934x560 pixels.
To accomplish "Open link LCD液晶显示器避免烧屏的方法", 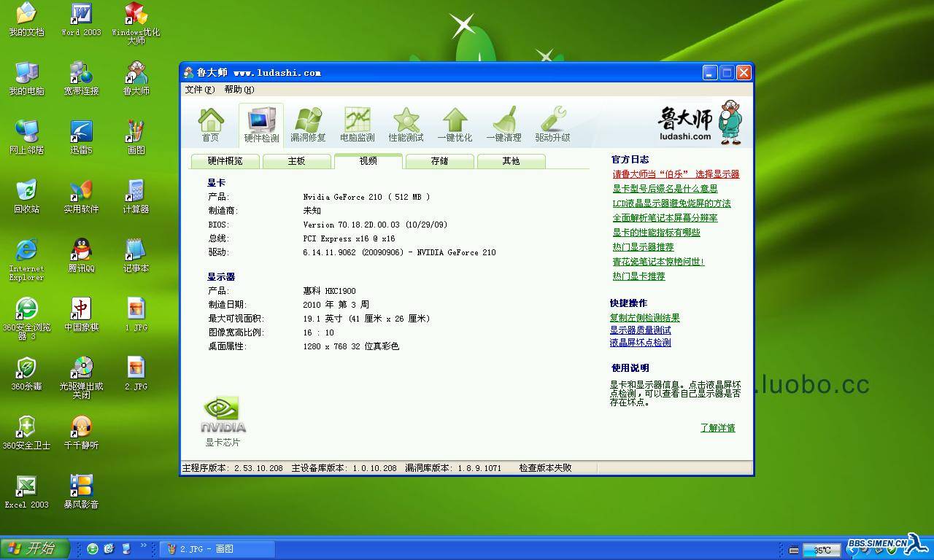I will [x=671, y=203].
